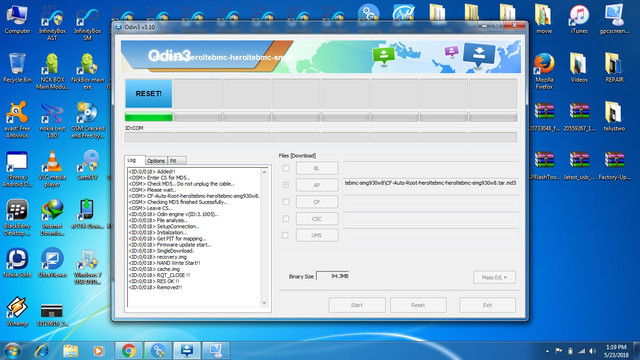Click the Exit button in Odin
This screenshot has width=640, height=360.
487,305
